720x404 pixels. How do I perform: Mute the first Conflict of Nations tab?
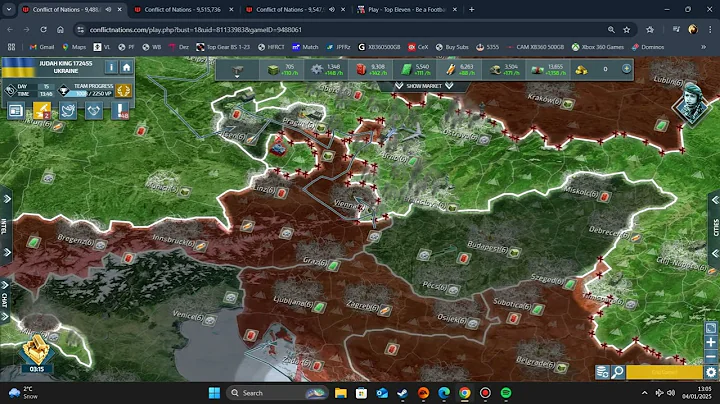coord(108,9)
